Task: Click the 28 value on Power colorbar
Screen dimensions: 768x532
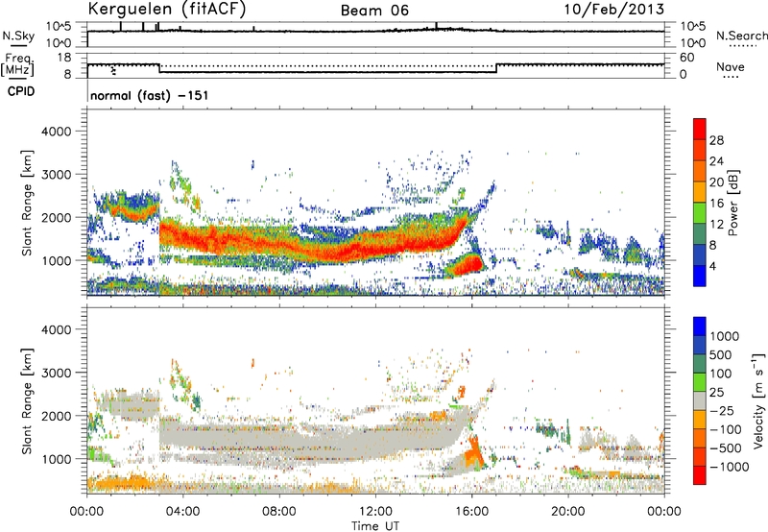Action: click(x=716, y=140)
